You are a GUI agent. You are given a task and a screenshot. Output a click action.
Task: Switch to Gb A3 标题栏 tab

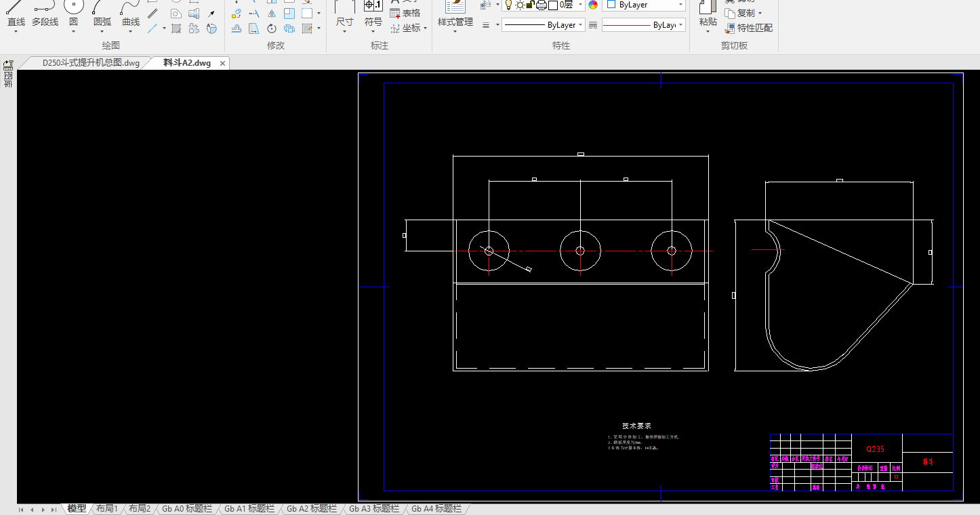(x=374, y=509)
